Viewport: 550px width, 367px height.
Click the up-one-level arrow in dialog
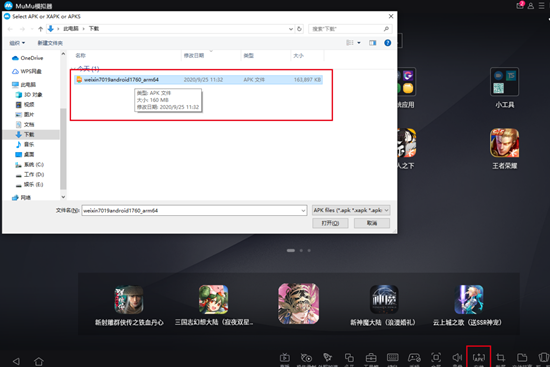point(40,29)
